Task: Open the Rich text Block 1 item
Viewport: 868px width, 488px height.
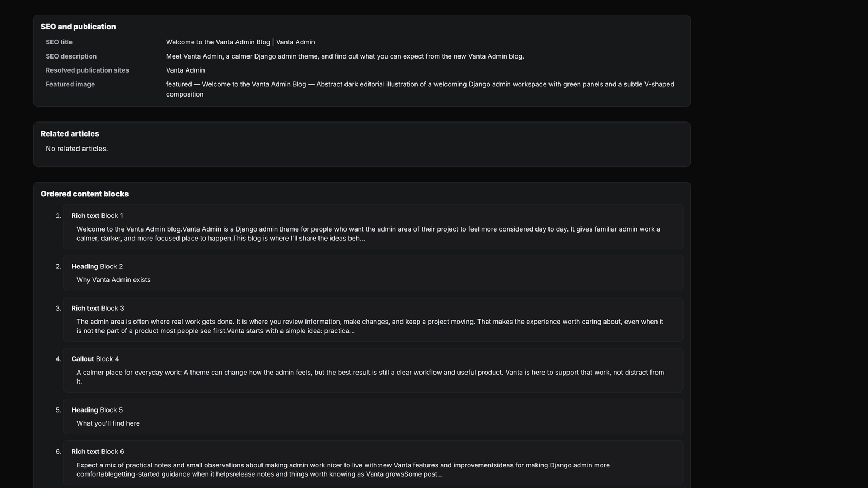Action: (373, 227)
